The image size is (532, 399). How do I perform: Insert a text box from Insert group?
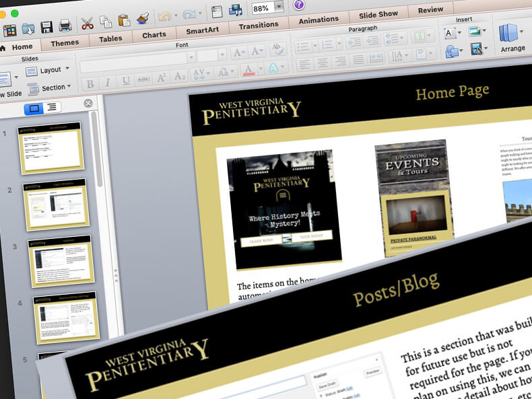coord(449,32)
